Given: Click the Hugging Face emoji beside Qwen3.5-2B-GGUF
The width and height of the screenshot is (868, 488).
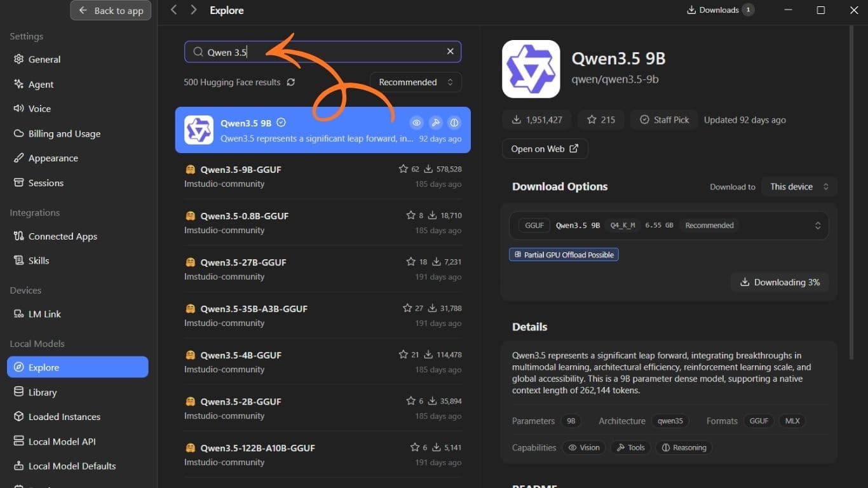Looking at the screenshot, I should coord(190,402).
